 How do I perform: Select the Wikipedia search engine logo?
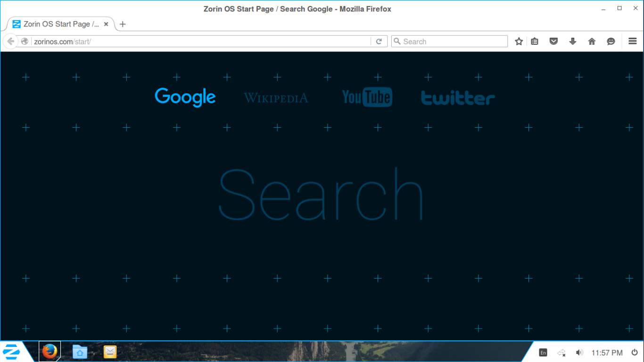[x=276, y=98]
